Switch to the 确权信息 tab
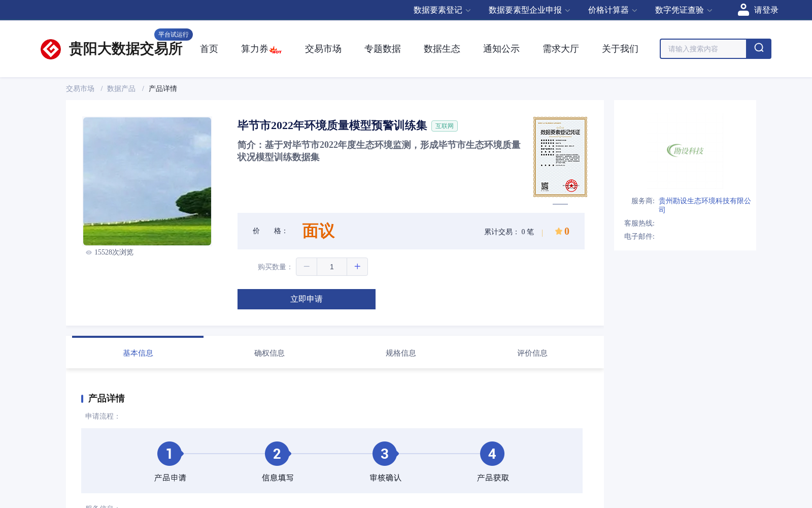The width and height of the screenshot is (812, 508). (269, 353)
